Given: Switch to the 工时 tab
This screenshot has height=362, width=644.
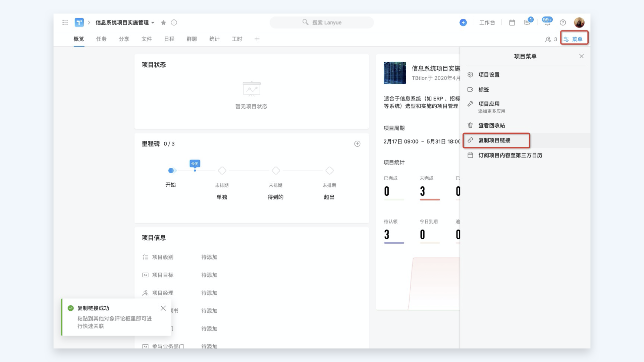Looking at the screenshot, I should (237, 39).
